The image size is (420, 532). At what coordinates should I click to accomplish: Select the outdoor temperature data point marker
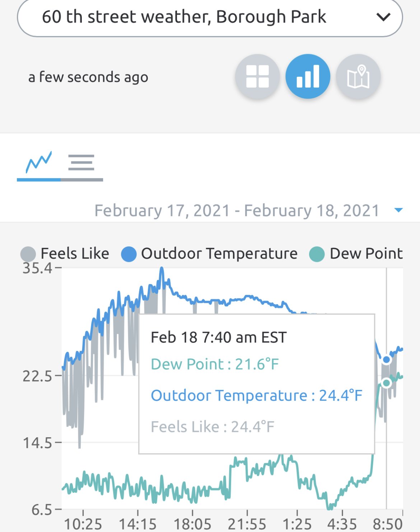point(386,359)
